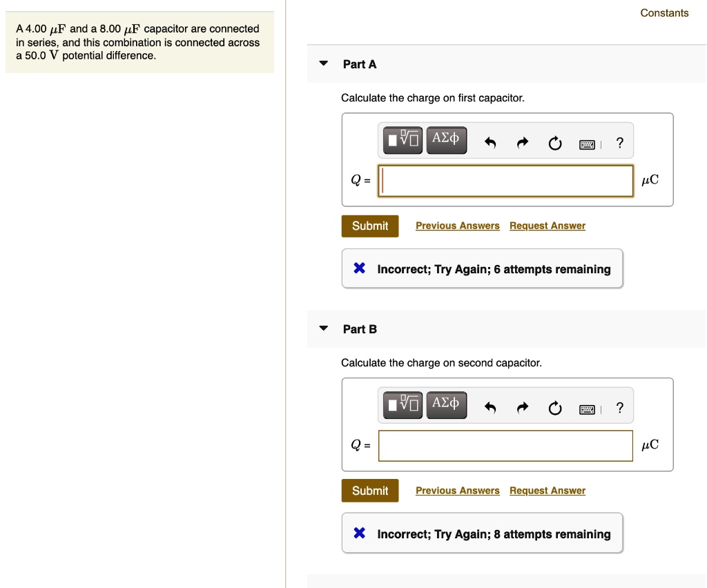Click the undo arrow in Part A
This screenshot has height=588, width=707.
tap(490, 144)
